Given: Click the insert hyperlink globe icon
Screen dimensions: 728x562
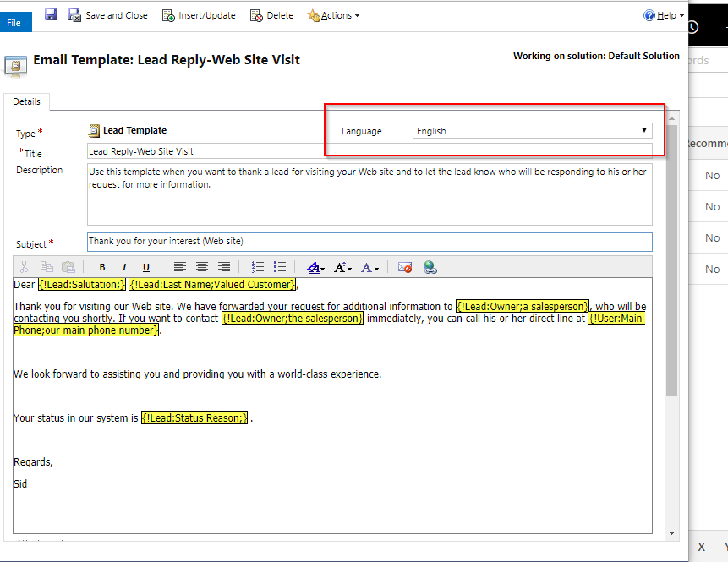Looking at the screenshot, I should pyautogui.click(x=430, y=267).
